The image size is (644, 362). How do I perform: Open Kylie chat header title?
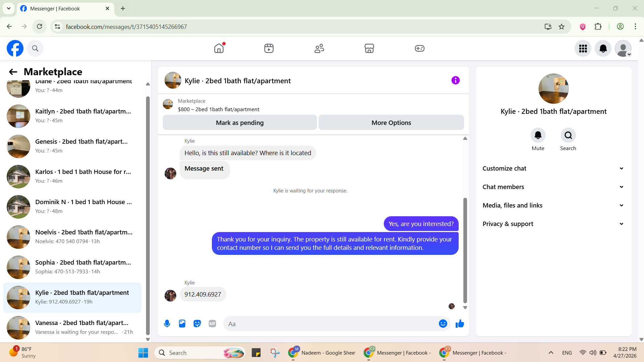click(x=238, y=81)
